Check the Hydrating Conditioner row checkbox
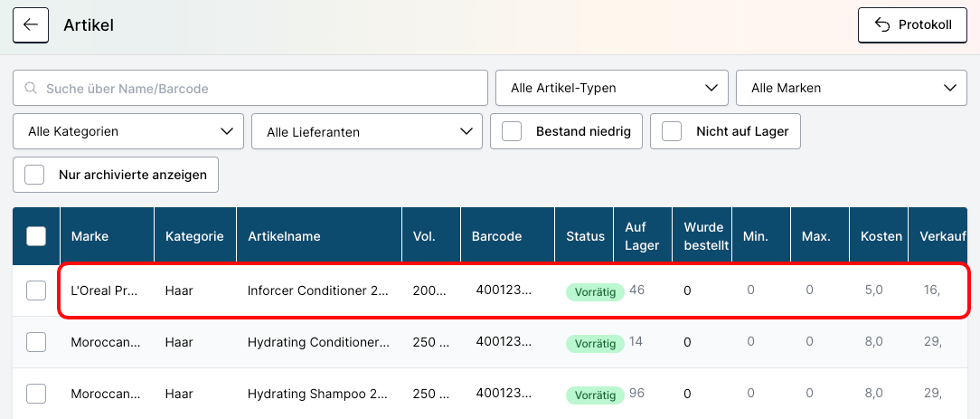Screen dimensions: 980x419 point(36,342)
